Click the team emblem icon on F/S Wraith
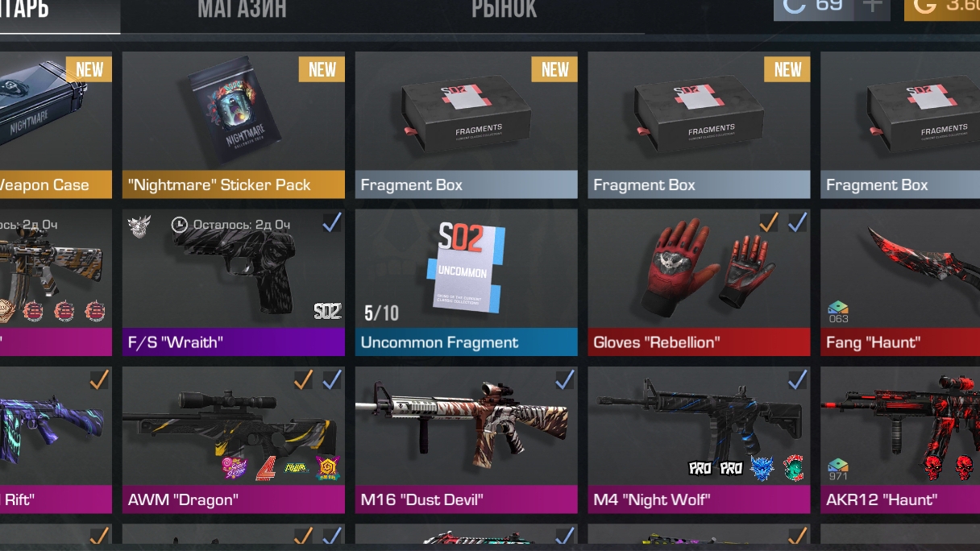Image resolution: width=980 pixels, height=551 pixels. 139,226
